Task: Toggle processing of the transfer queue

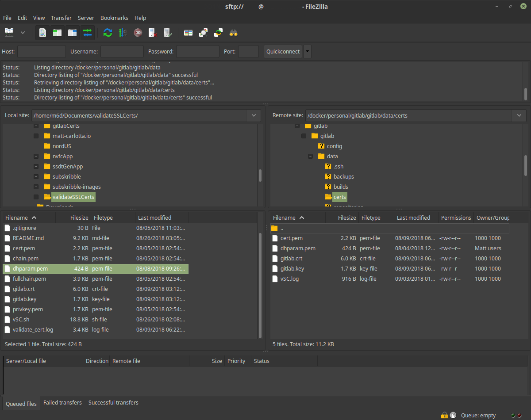Action: [x=123, y=32]
